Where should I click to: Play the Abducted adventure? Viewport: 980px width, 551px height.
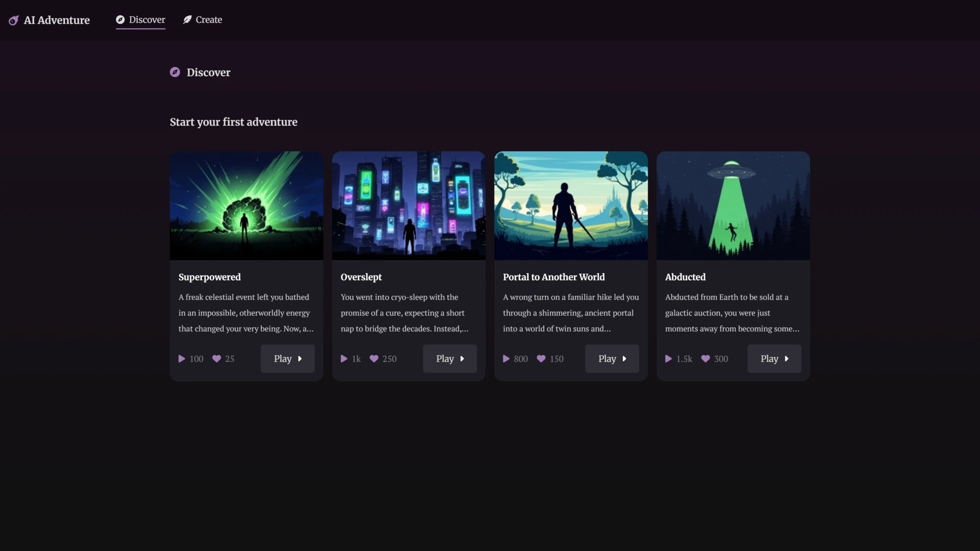(x=775, y=359)
